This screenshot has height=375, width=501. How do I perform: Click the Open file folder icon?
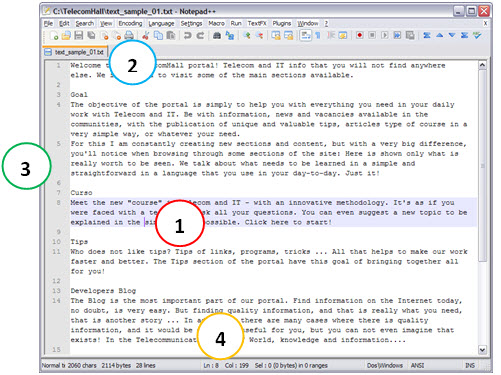point(66,35)
